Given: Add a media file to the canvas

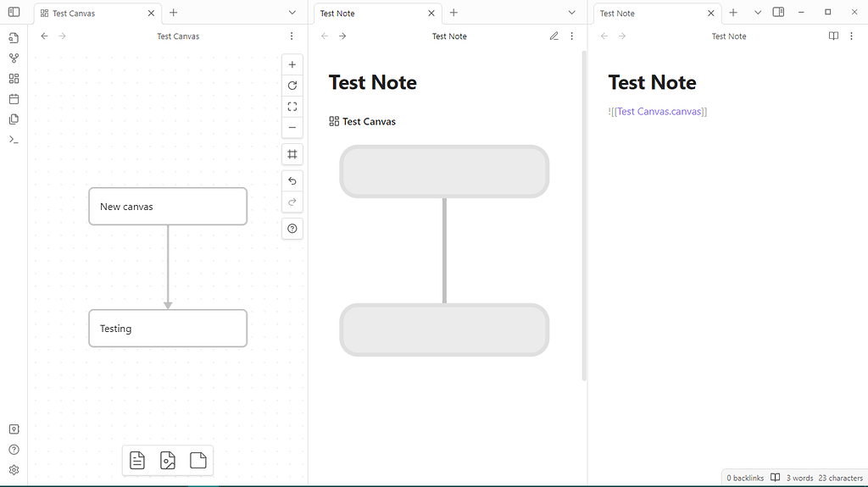Looking at the screenshot, I should coord(168,461).
